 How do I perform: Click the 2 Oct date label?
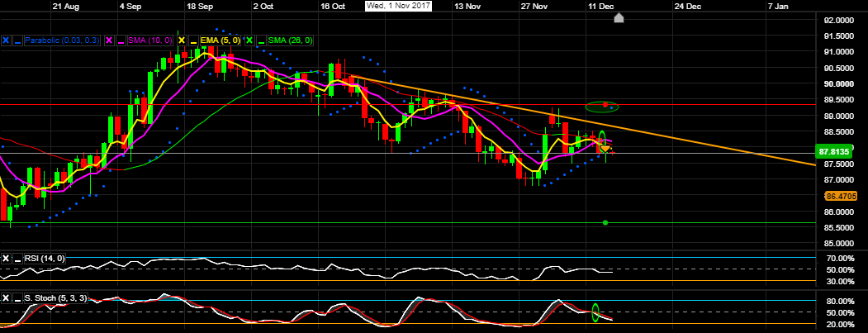[263, 7]
